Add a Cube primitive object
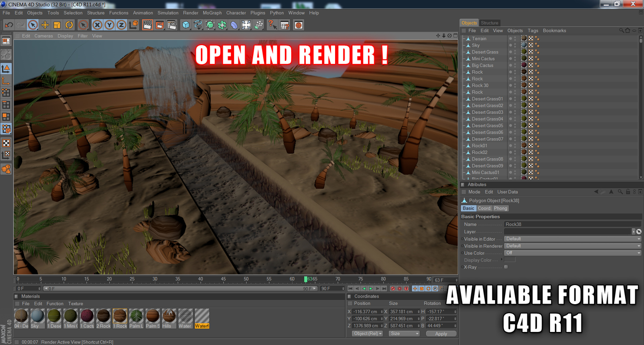Image resolution: width=644 pixels, height=345 pixels. [186, 25]
